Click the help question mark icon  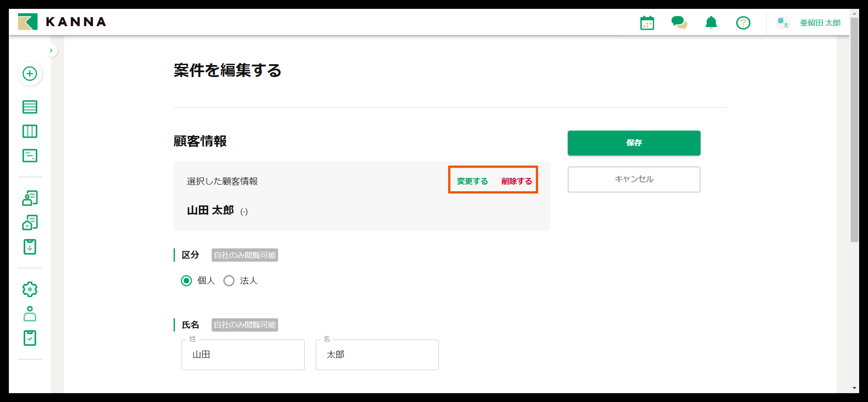pyautogui.click(x=743, y=23)
